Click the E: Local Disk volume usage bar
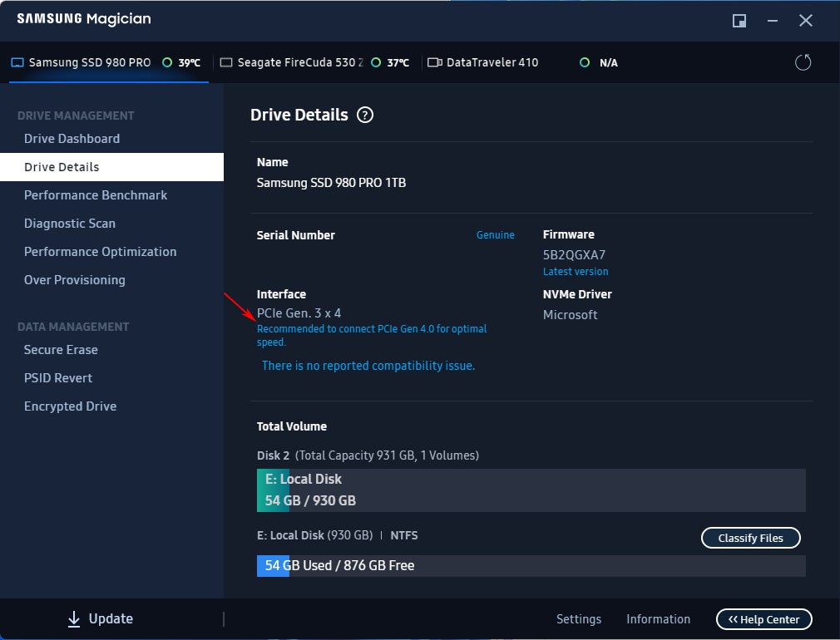 (531, 490)
